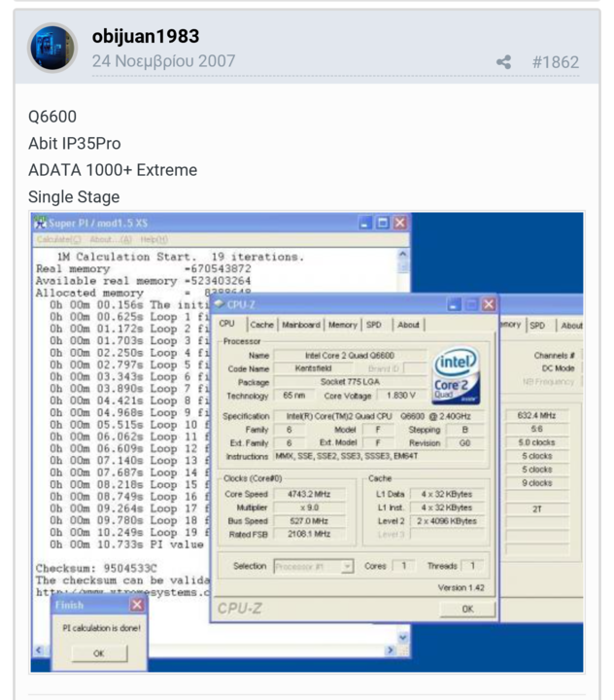Click the Name field Intel Core 2 Quad Q6600
Viewport: 614px width, 700px height.
[350, 356]
